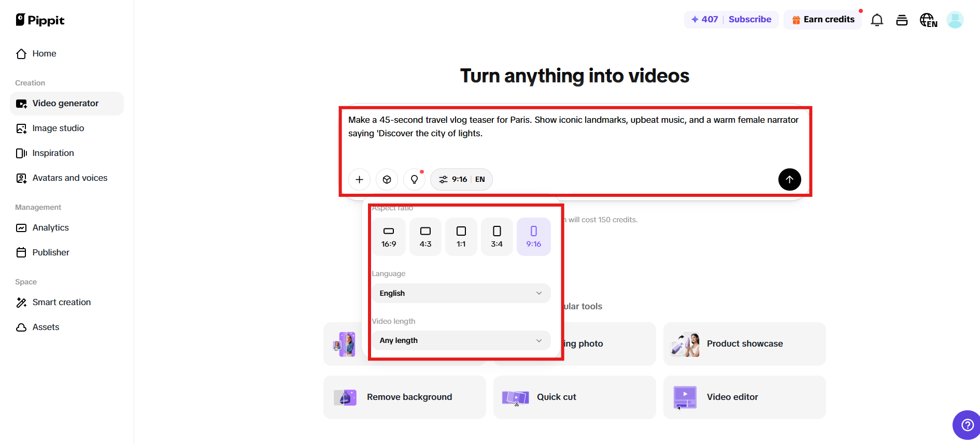Image resolution: width=980 pixels, height=445 pixels.
Task: Click the plus attachment icon
Action: tap(359, 179)
